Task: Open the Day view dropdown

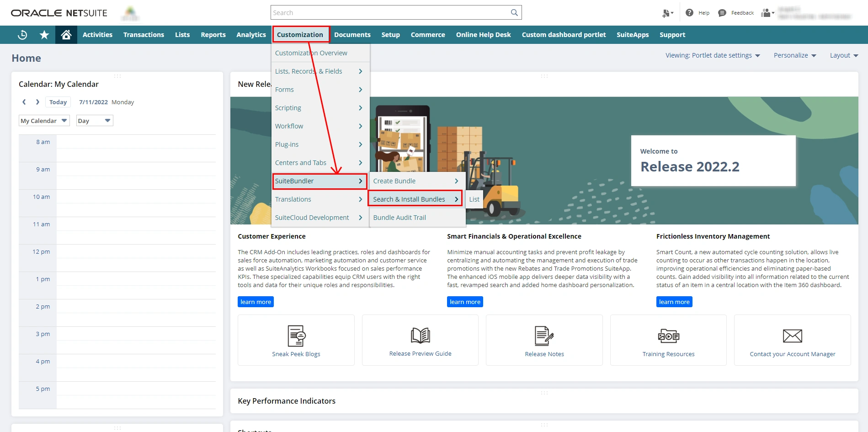Action: (x=94, y=120)
